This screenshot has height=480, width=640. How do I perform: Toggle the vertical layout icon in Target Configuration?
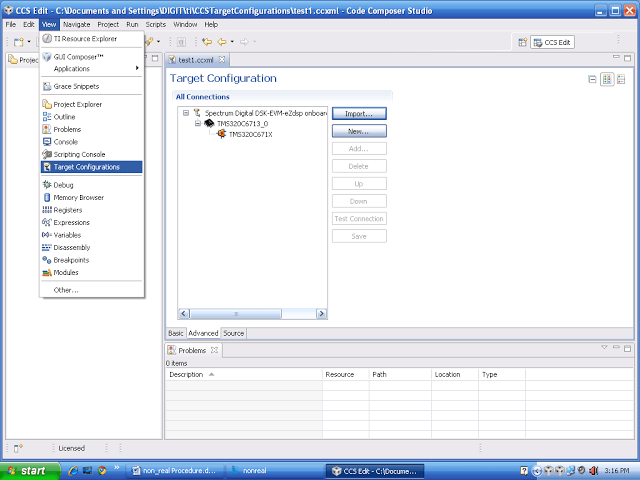pyautogui.click(x=621, y=79)
